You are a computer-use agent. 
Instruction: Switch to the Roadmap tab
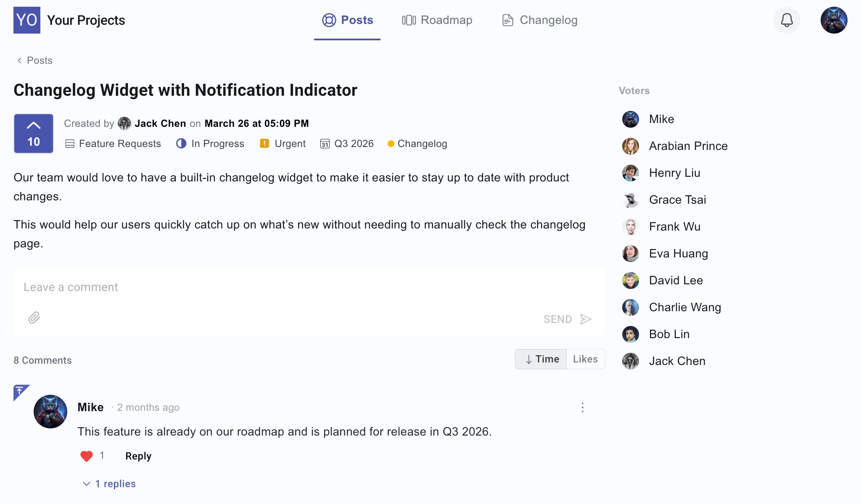pyautogui.click(x=437, y=20)
